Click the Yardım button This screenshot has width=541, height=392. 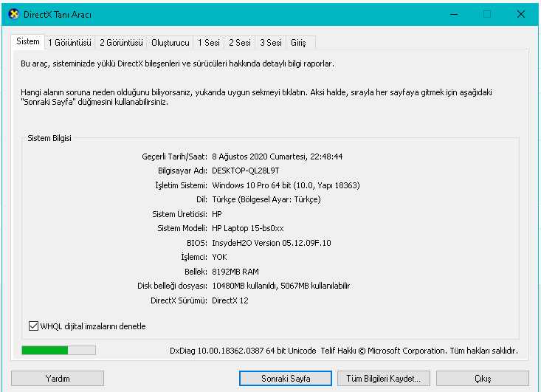coord(58,379)
